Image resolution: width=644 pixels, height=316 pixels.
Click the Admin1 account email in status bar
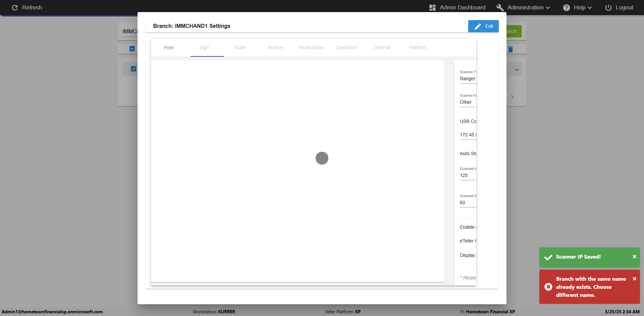pyautogui.click(x=52, y=312)
